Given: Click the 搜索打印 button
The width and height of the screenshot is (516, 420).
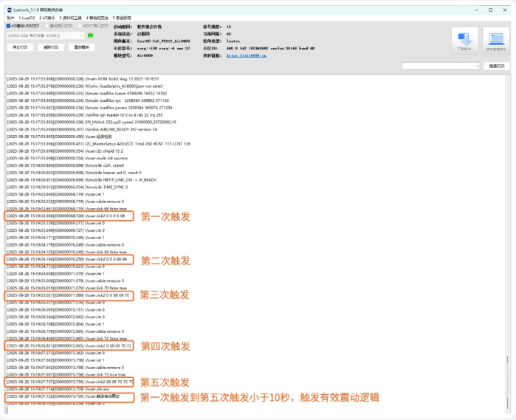Looking at the screenshot, I should coord(497,66).
